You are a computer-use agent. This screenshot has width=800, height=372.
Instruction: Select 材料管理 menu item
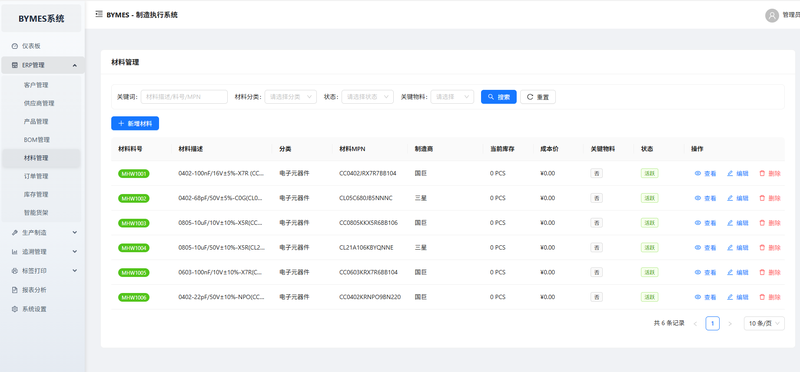coord(36,158)
